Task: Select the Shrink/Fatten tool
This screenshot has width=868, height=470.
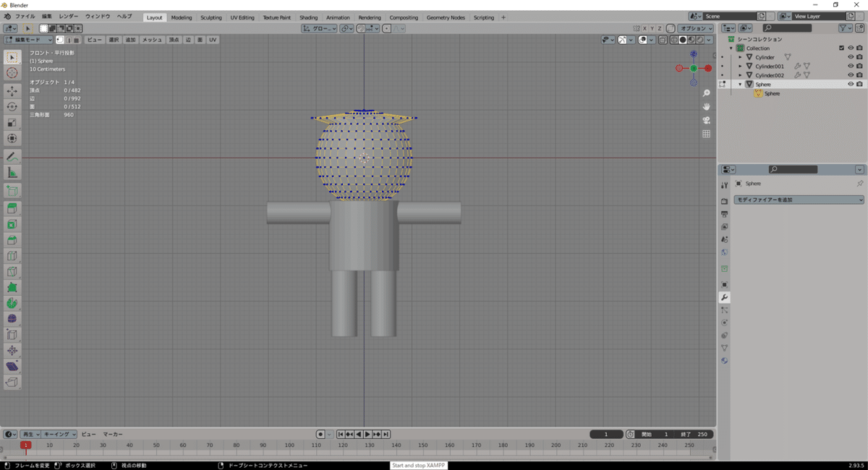Action: (12, 351)
